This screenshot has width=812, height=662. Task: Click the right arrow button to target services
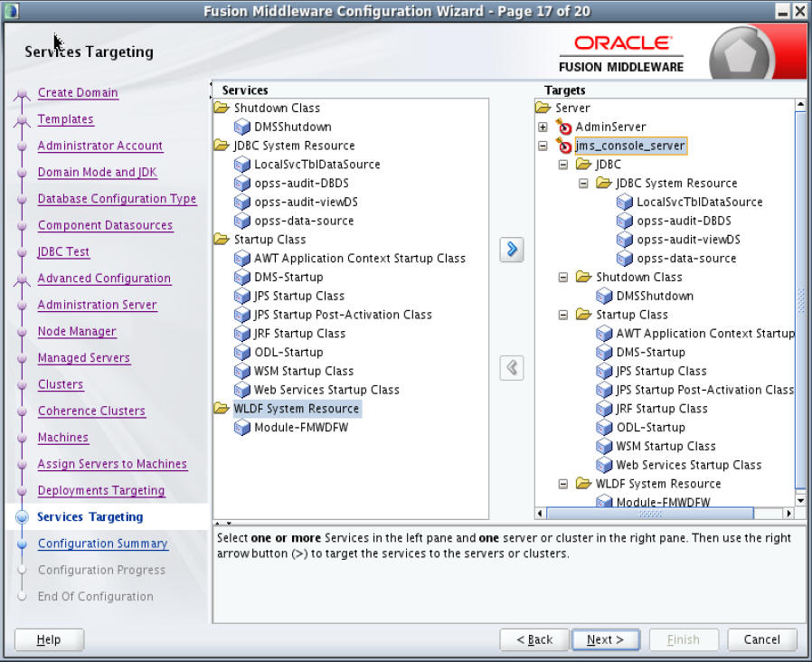coord(512,250)
